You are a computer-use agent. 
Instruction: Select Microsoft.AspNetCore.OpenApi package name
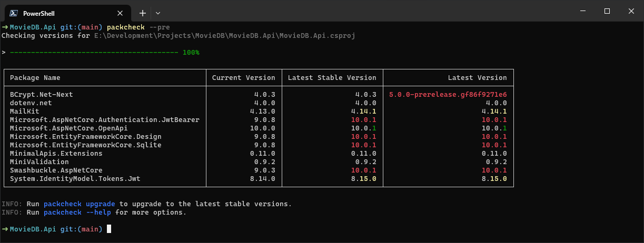(x=69, y=128)
